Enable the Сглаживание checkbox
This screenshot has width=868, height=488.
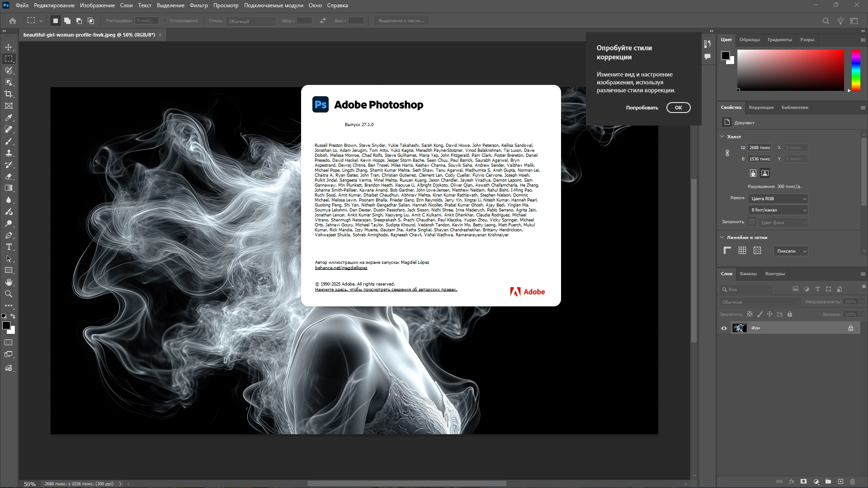[165, 21]
